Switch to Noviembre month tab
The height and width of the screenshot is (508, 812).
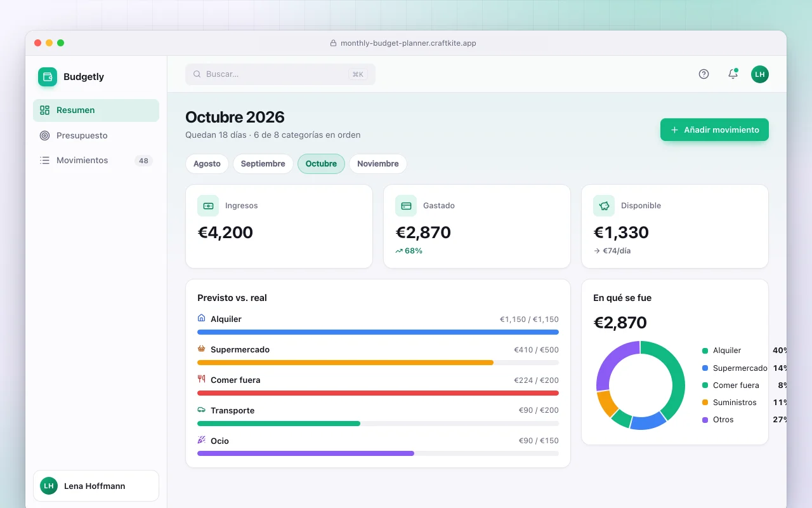point(378,164)
